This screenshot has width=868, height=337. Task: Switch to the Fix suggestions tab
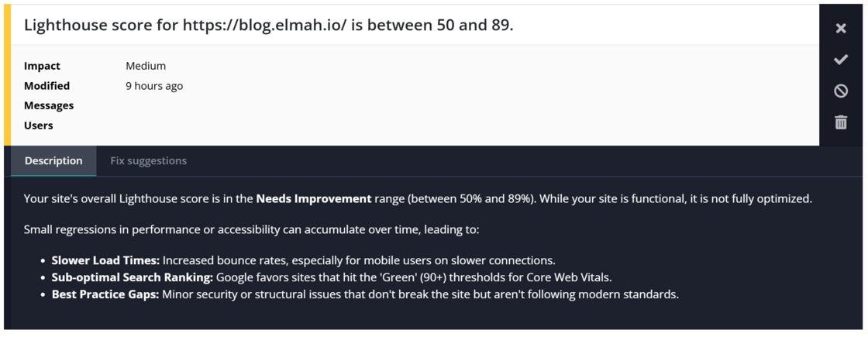148,161
